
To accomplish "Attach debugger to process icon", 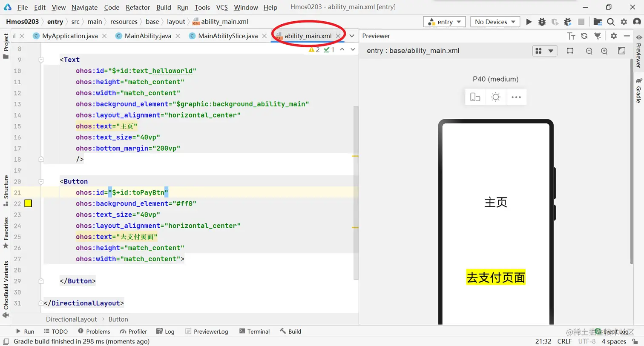I will pos(568,22).
